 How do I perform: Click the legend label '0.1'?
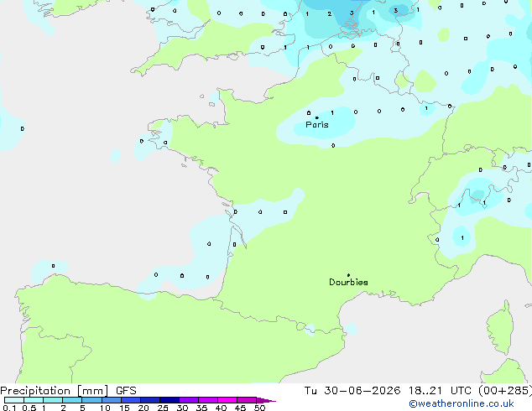9,408
